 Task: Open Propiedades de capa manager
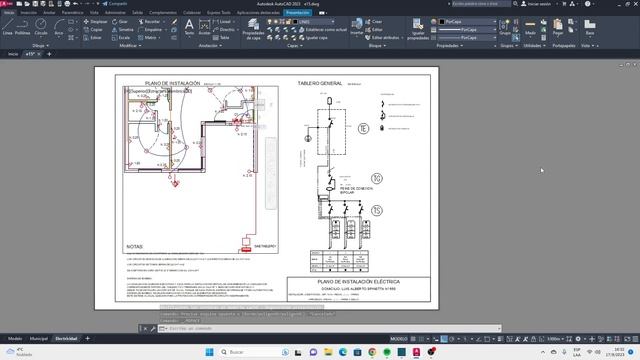[253, 29]
